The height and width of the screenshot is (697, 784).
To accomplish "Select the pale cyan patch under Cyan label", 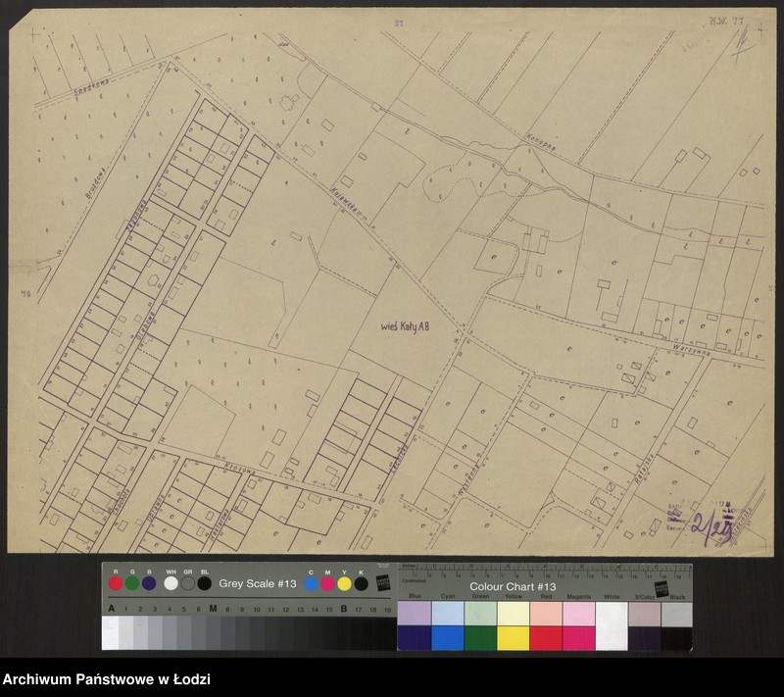I will (x=447, y=614).
